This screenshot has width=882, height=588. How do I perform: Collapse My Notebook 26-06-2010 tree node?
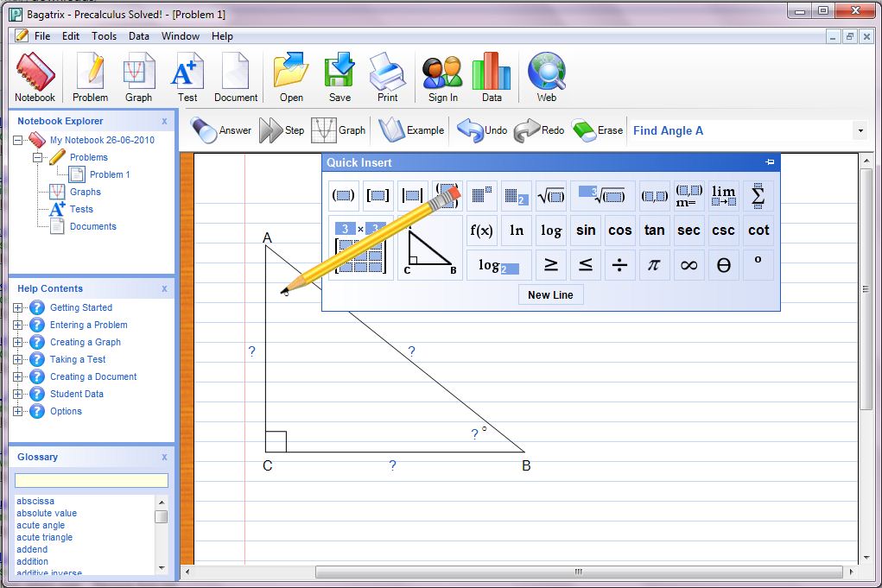(18, 140)
